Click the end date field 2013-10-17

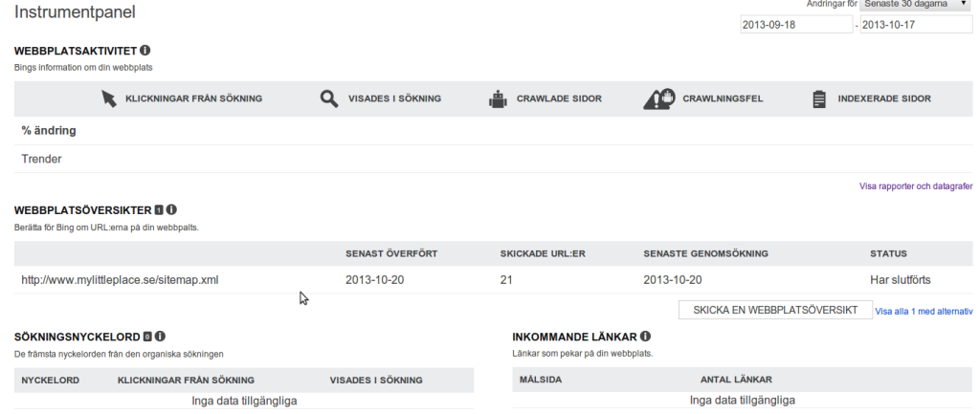[915, 25]
